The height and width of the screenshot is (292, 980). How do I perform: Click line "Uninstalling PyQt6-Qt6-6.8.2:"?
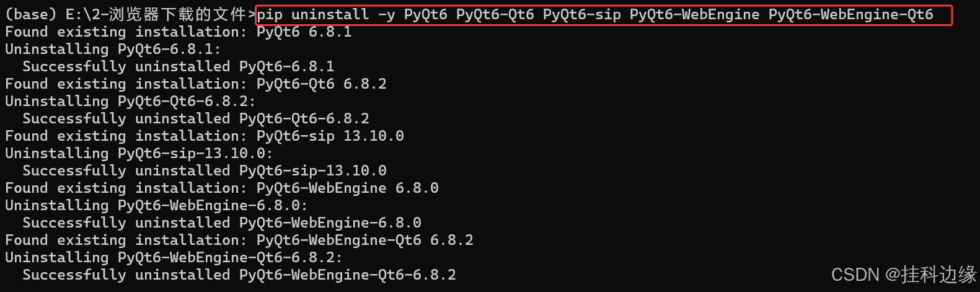tap(130, 101)
